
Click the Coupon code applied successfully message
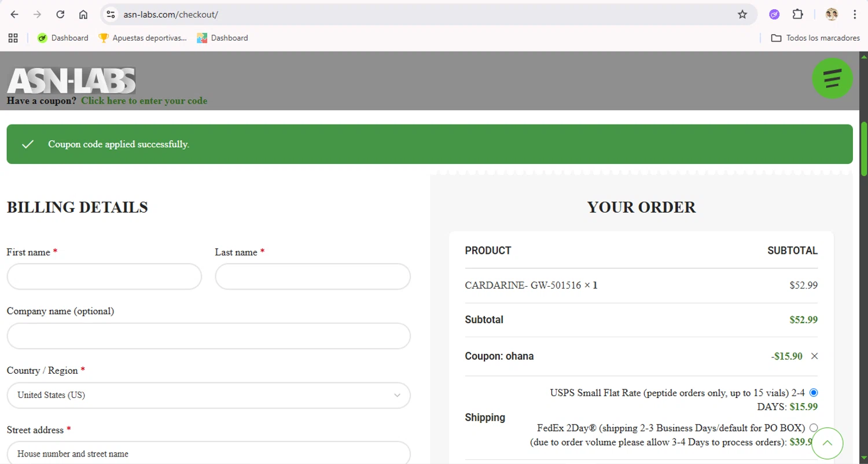(119, 144)
